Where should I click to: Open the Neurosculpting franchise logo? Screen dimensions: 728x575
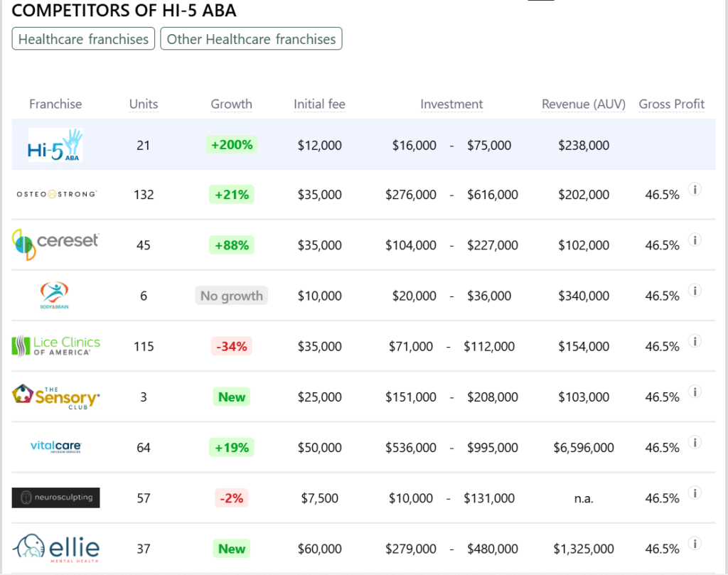[x=55, y=498]
